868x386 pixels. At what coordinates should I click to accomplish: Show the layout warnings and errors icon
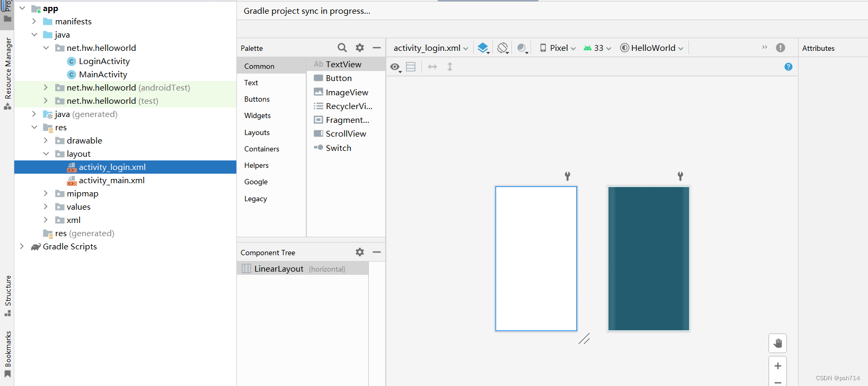coord(781,48)
